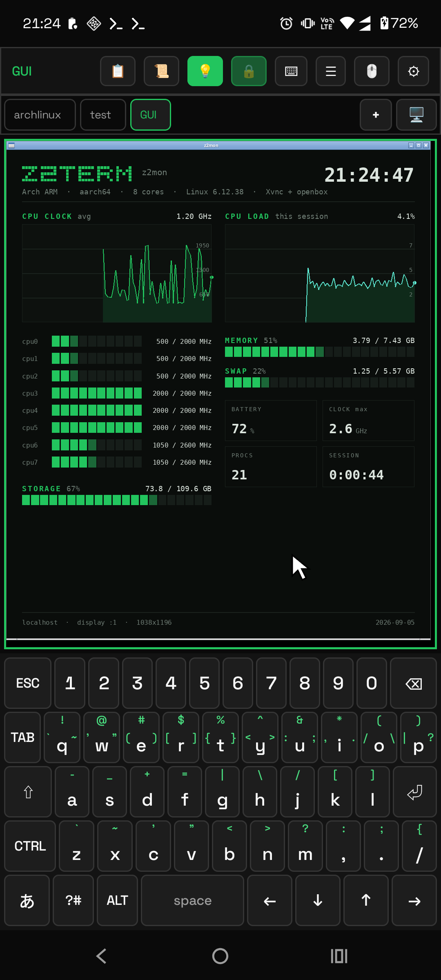Click "Linux 6.12.38" in header
441x980 pixels.
[x=215, y=192]
